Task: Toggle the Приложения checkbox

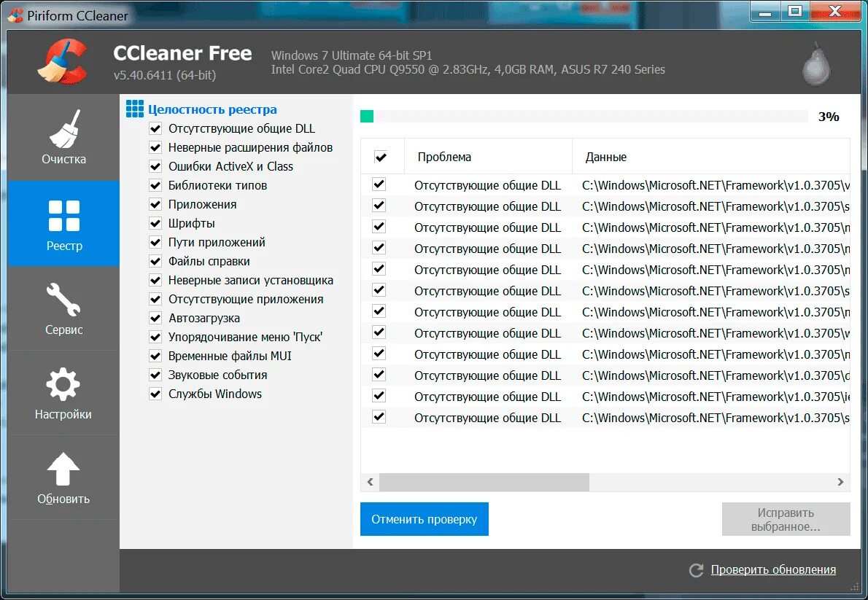Action: pyautogui.click(x=155, y=204)
